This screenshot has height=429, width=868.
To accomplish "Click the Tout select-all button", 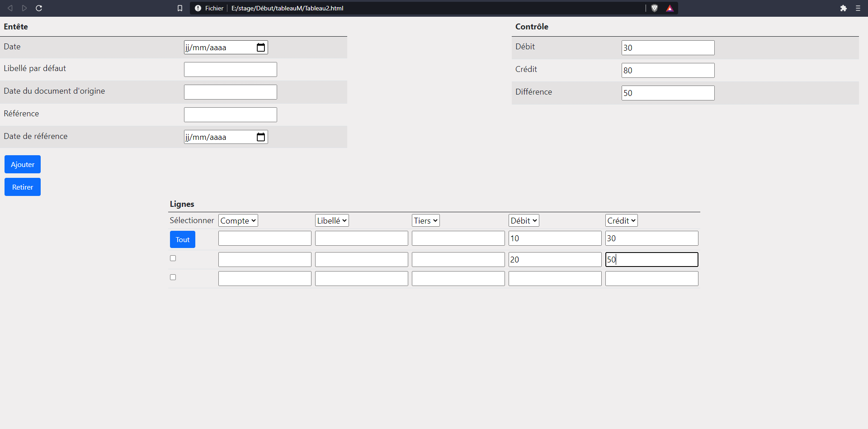I will tap(183, 239).
